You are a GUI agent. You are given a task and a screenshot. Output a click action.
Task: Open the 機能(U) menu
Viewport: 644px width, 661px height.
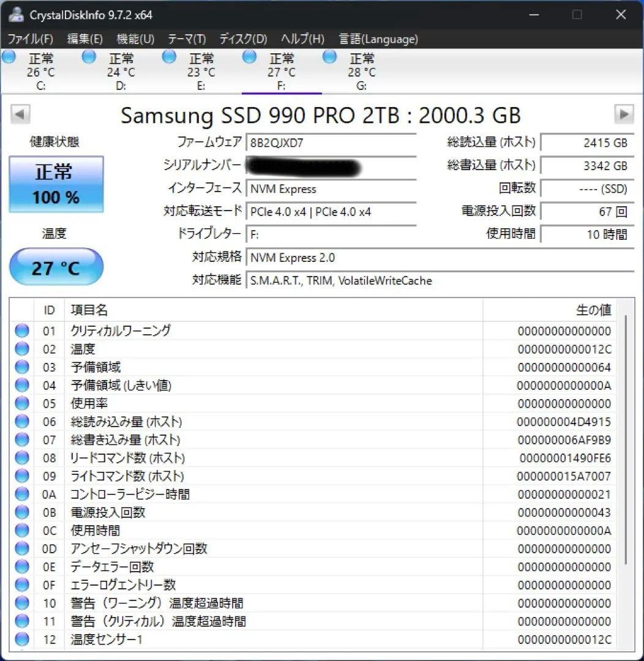(135, 39)
